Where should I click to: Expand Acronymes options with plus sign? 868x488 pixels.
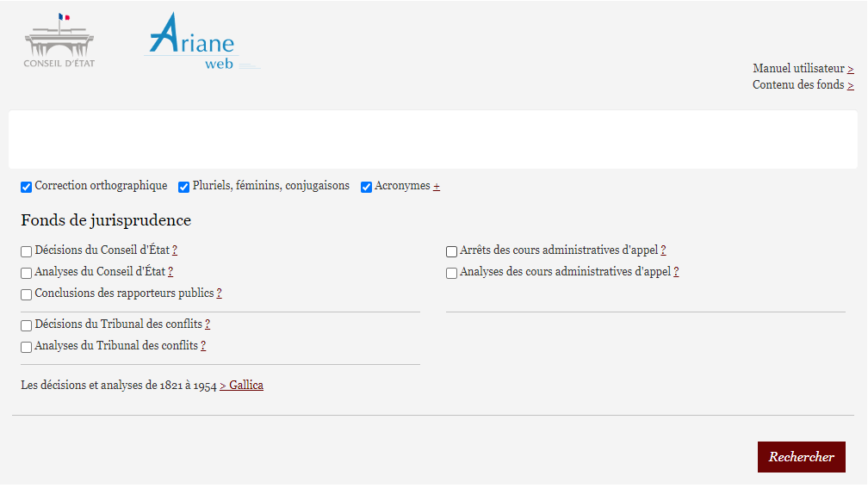(x=437, y=187)
